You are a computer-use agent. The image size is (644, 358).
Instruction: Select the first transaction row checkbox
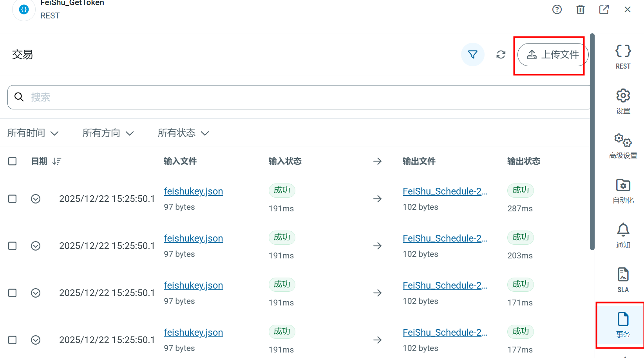[x=13, y=199]
